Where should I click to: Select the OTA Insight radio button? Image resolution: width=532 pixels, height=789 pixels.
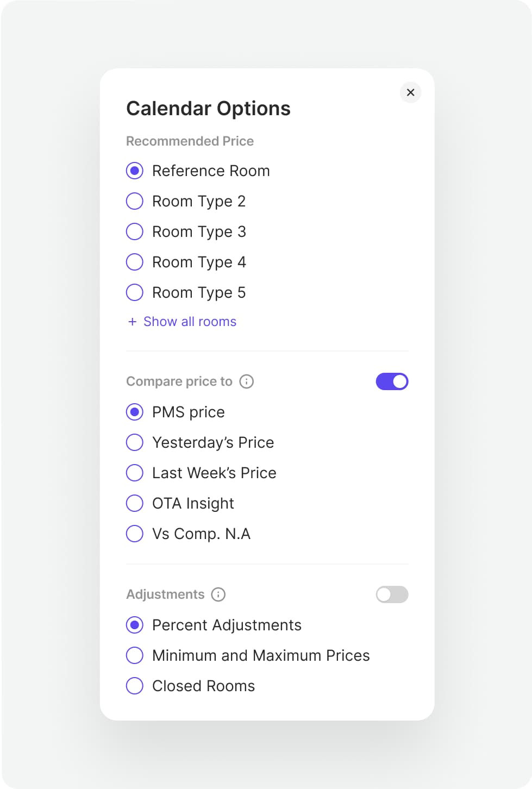135,503
